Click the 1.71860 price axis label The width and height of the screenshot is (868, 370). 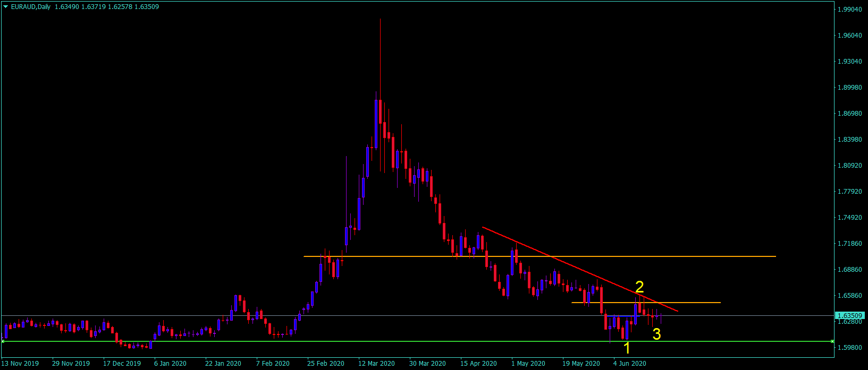coord(849,244)
